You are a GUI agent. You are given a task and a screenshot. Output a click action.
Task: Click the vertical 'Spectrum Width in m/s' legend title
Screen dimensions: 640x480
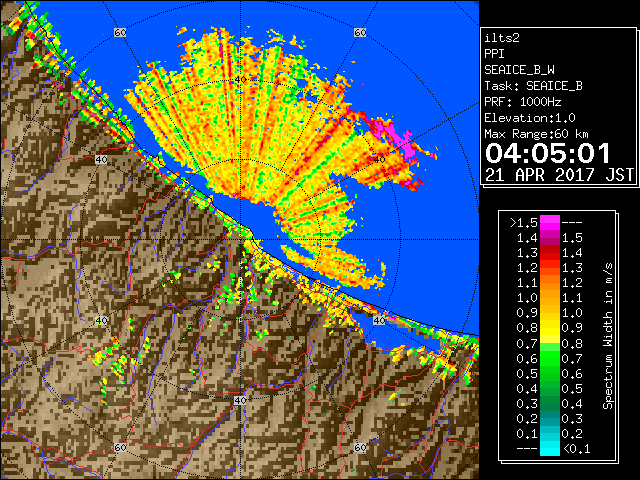608,336
